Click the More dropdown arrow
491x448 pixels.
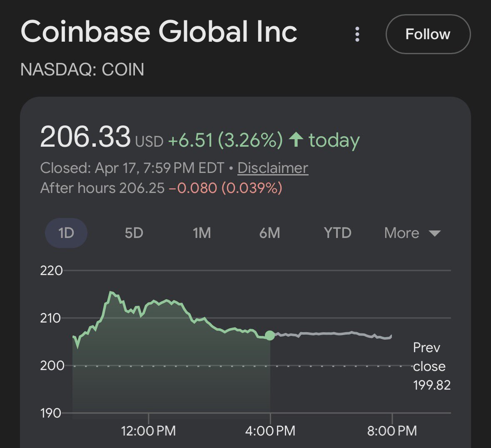coord(434,233)
